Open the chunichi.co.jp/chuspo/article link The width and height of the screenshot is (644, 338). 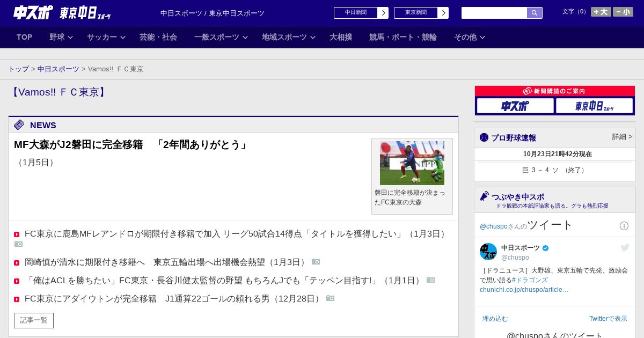[x=524, y=290]
